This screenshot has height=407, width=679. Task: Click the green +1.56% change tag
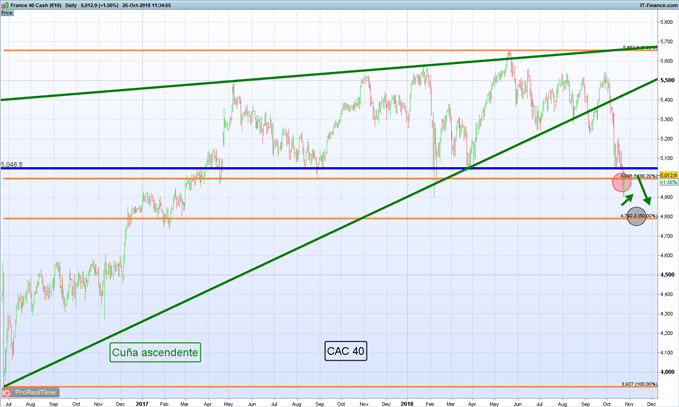(x=669, y=182)
